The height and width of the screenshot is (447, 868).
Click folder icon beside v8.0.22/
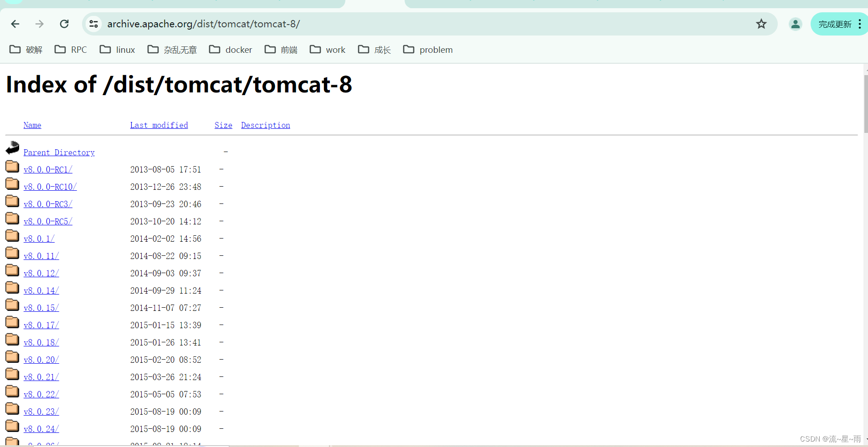[x=12, y=391]
